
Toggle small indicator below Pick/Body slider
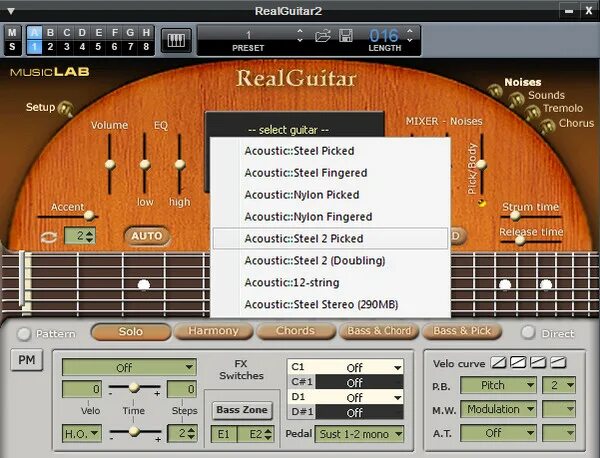tap(482, 203)
